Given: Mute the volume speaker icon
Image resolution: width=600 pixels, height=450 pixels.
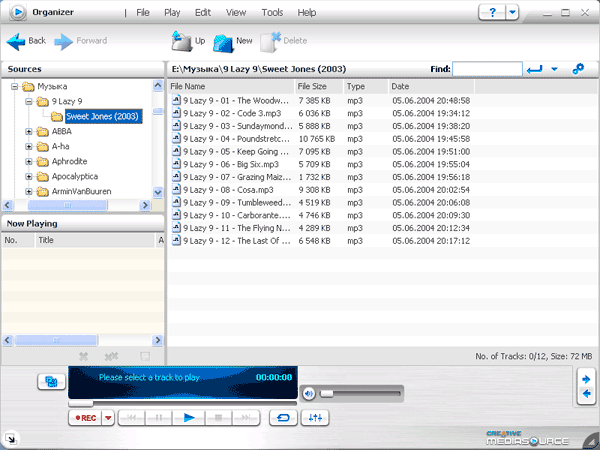Looking at the screenshot, I should (308, 393).
